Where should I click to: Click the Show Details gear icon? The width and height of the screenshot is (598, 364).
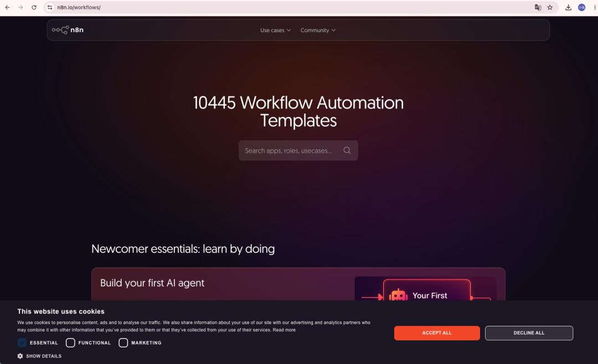click(x=20, y=356)
